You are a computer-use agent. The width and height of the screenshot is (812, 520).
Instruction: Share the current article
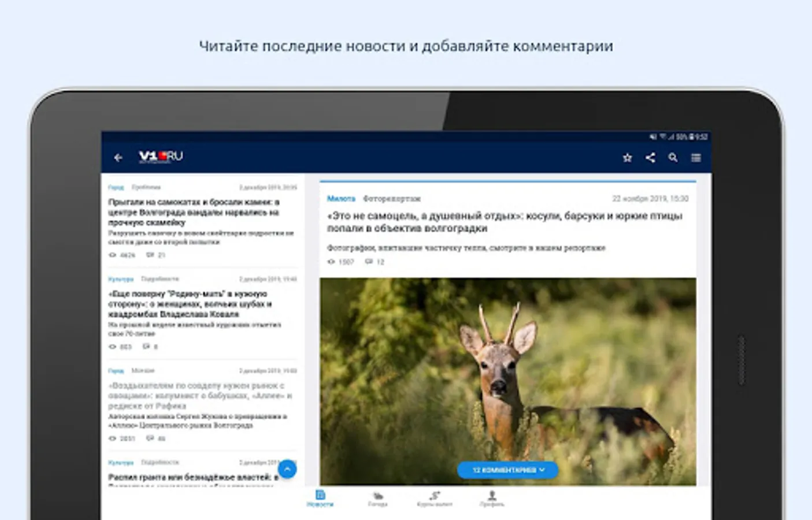pos(650,157)
